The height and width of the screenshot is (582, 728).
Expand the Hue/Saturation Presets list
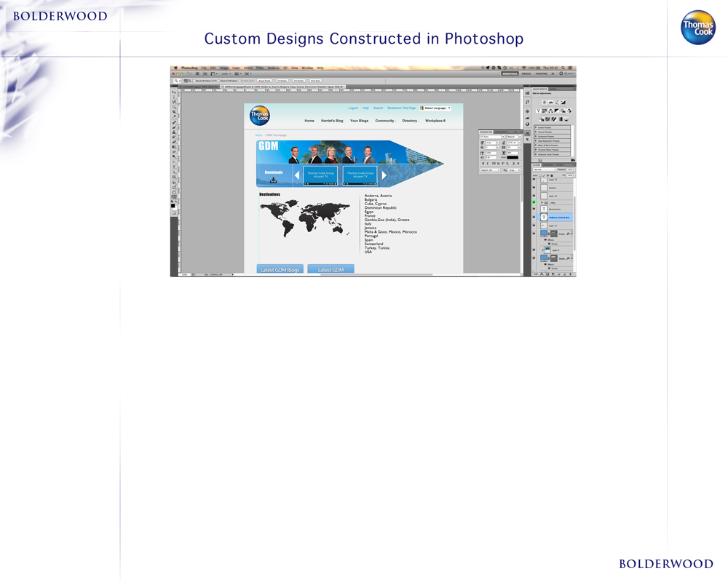coord(536,141)
